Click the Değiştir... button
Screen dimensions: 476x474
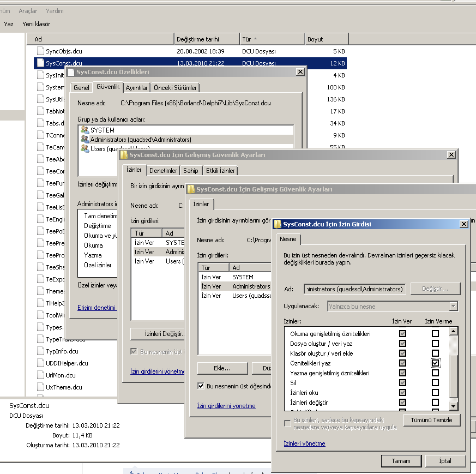point(435,289)
